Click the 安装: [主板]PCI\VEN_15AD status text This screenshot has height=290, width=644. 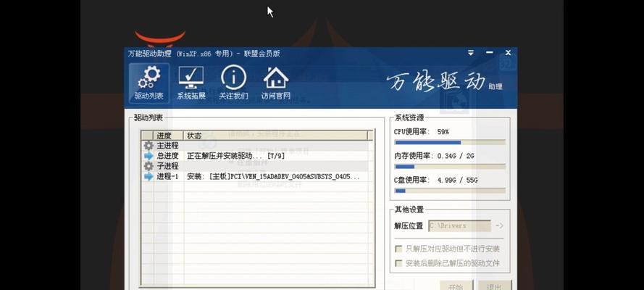click(x=274, y=177)
